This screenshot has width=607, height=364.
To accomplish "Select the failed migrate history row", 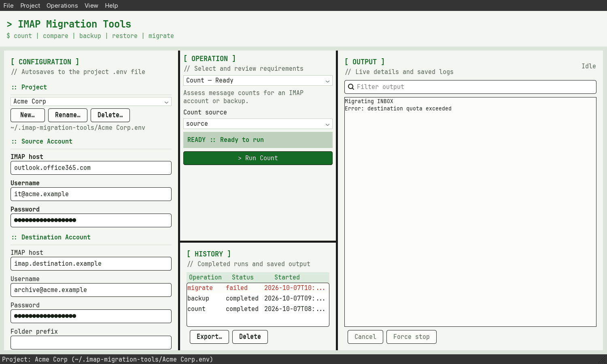I will [x=258, y=288].
